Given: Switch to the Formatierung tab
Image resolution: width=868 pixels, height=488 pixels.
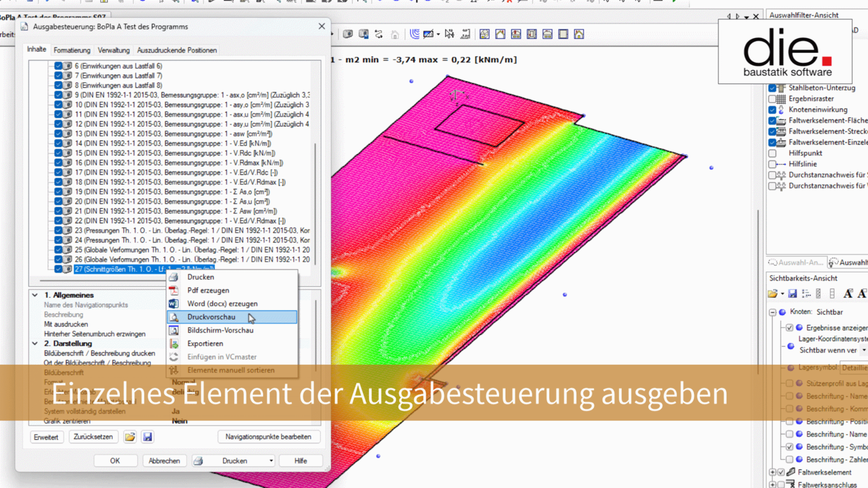Looking at the screenshot, I should (x=72, y=50).
